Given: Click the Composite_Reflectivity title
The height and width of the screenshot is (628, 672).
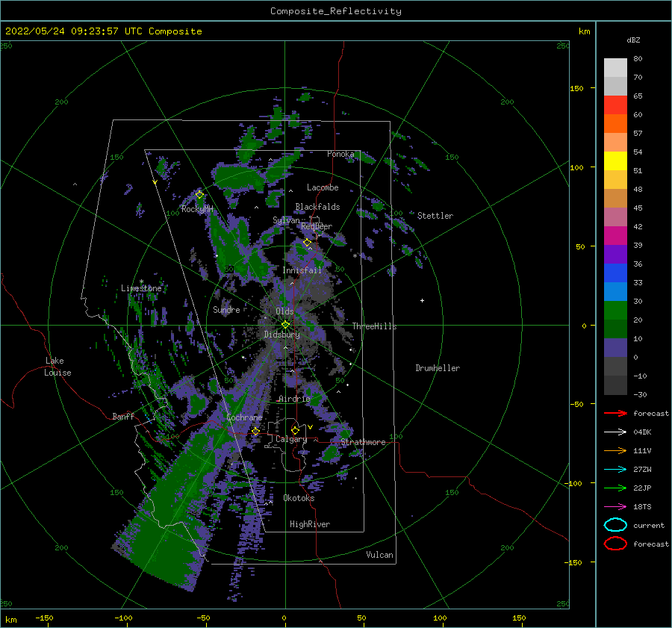Looking at the screenshot, I should coord(336,11).
